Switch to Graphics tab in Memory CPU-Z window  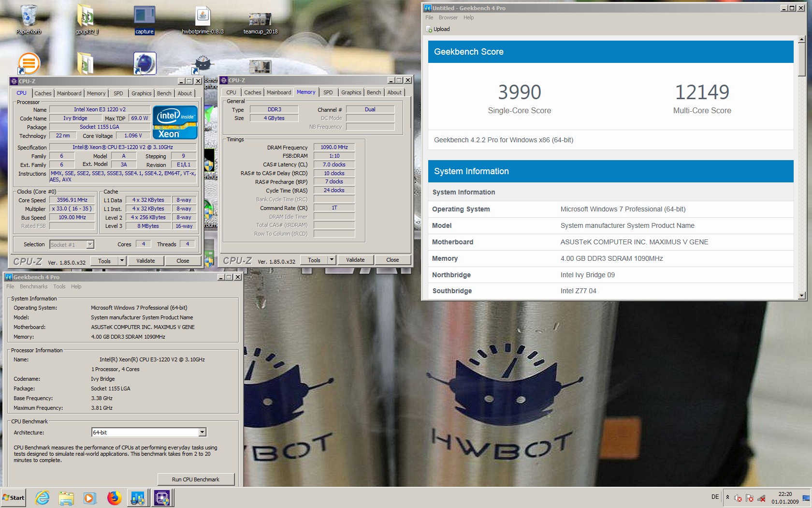(351, 92)
